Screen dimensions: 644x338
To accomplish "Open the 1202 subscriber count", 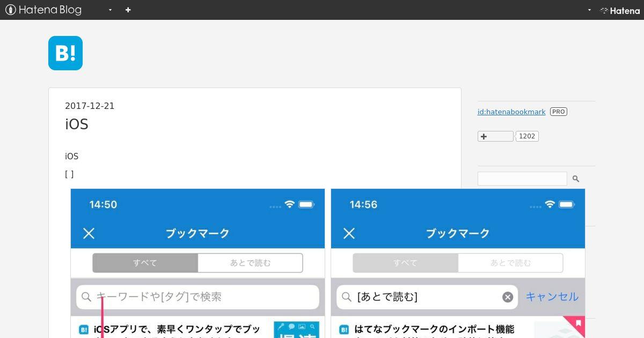I will 527,136.
